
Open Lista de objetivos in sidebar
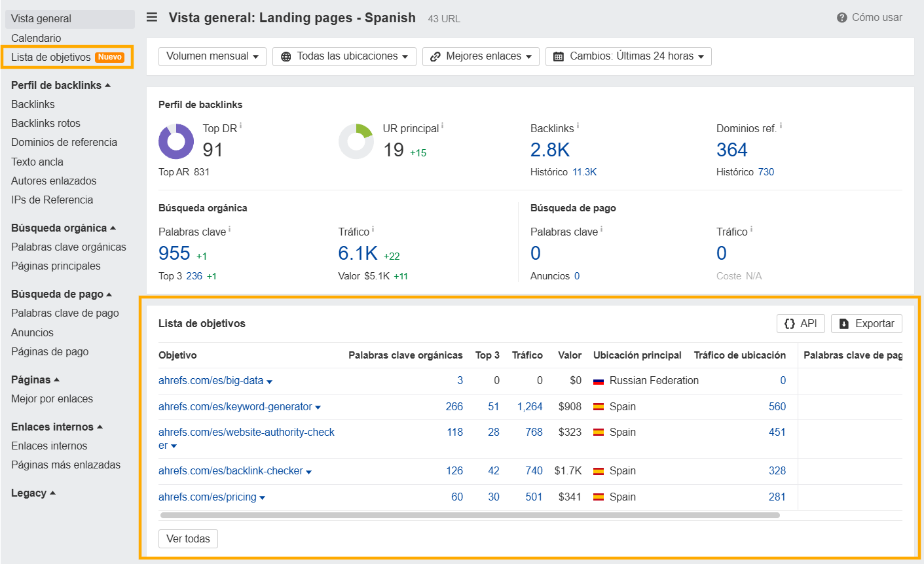(51, 57)
